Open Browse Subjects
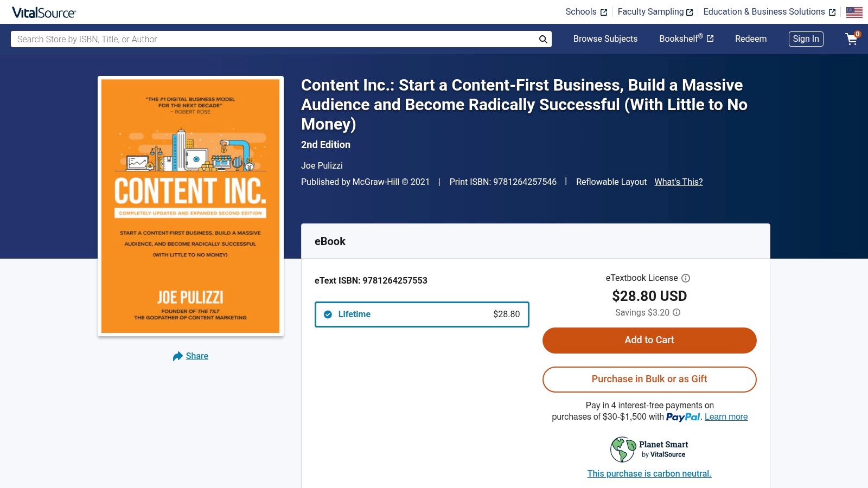Screen dimensions: 868x488 click(x=605, y=39)
